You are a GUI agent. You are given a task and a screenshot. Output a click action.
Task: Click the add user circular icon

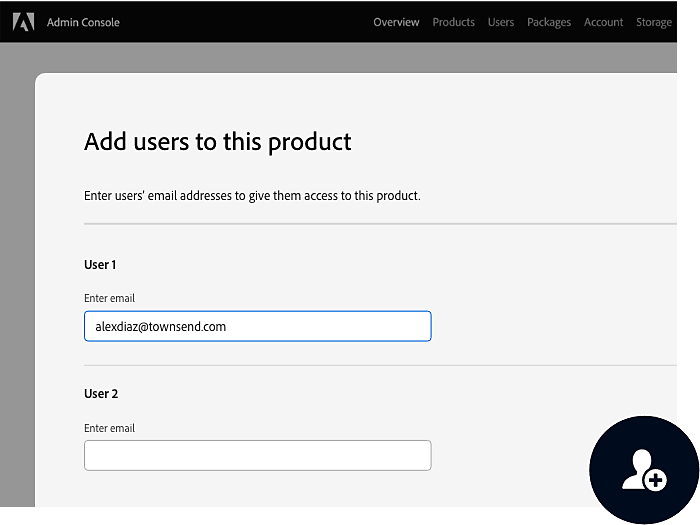point(644,470)
